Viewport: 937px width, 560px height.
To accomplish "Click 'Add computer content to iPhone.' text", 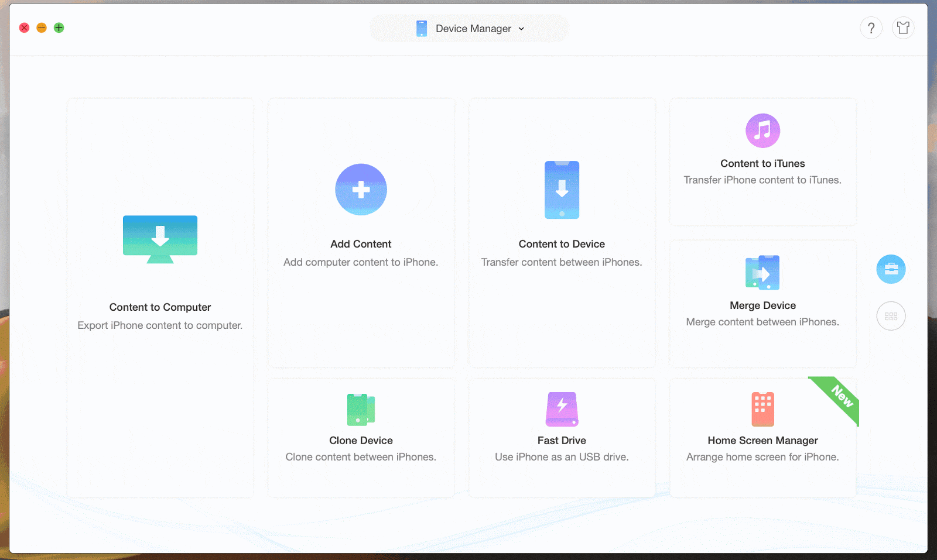I will [361, 262].
